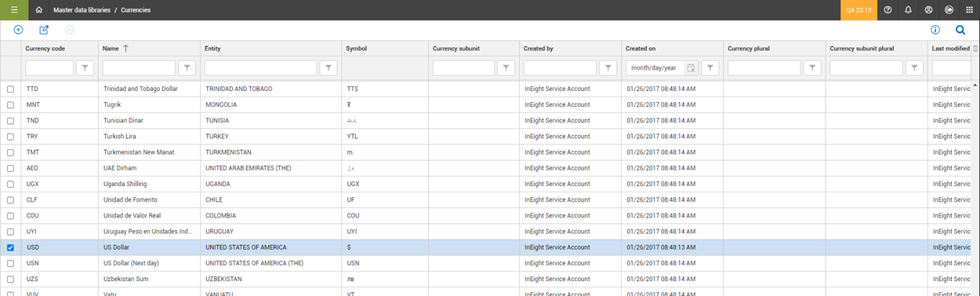
Task: Go to the home page icon
Action: tap(39, 10)
